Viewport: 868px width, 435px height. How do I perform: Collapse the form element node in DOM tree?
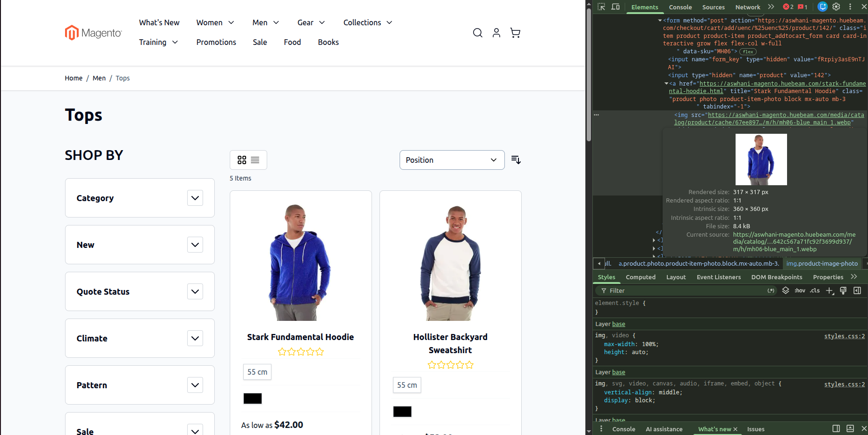660,21
